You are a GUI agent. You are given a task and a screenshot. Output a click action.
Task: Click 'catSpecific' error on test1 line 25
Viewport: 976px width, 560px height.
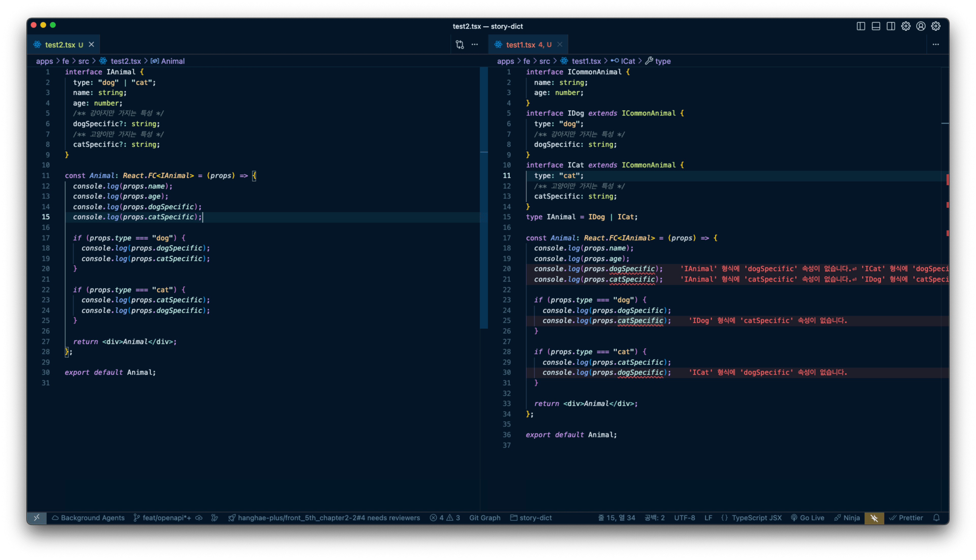(x=640, y=321)
